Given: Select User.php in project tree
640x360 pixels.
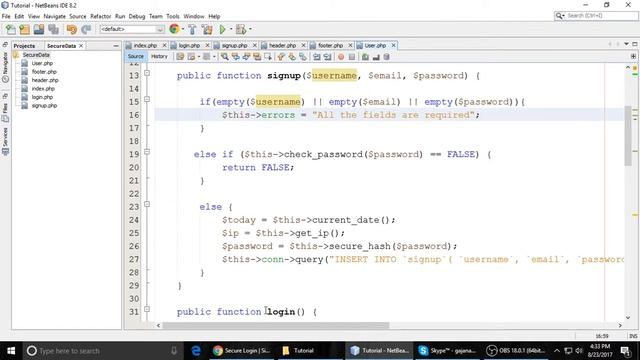Looking at the screenshot, I should 42,63.
